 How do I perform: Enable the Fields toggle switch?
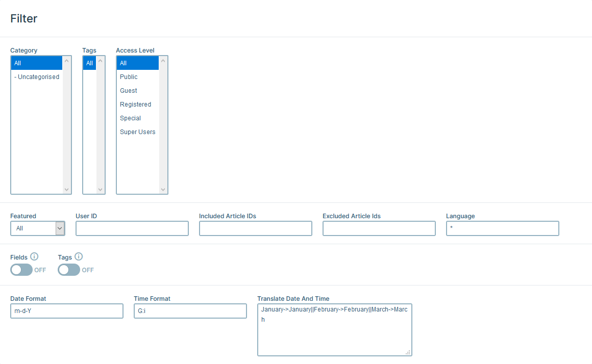click(x=21, y=270)
